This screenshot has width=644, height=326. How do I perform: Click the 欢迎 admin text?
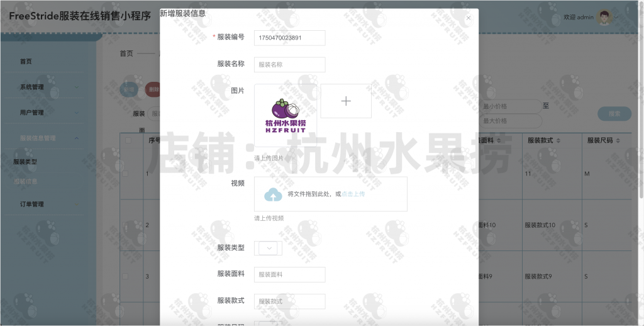pos(579,17)
